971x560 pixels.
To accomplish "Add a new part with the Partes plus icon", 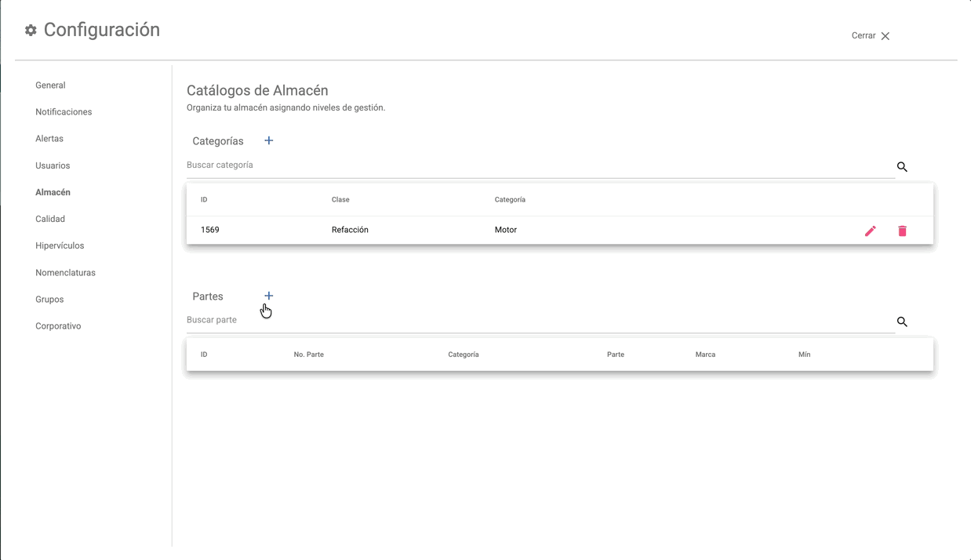I will pos(268,296).
